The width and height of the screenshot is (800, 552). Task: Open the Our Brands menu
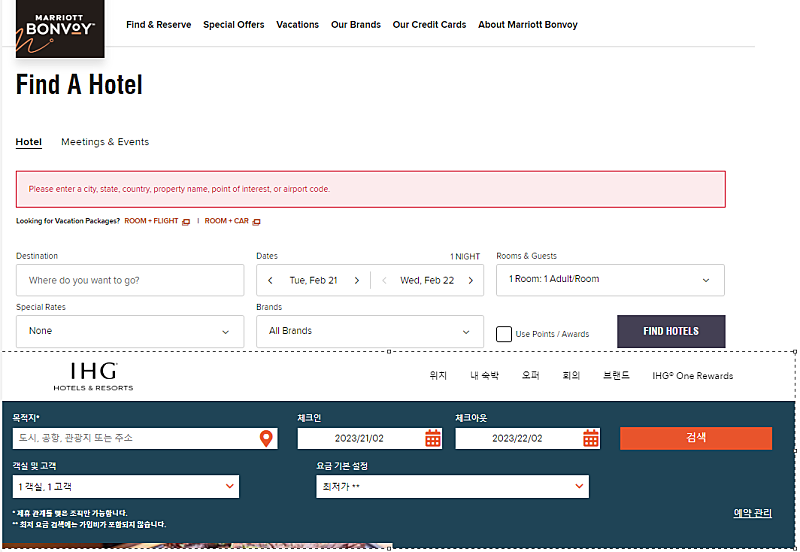coord(356,24)
